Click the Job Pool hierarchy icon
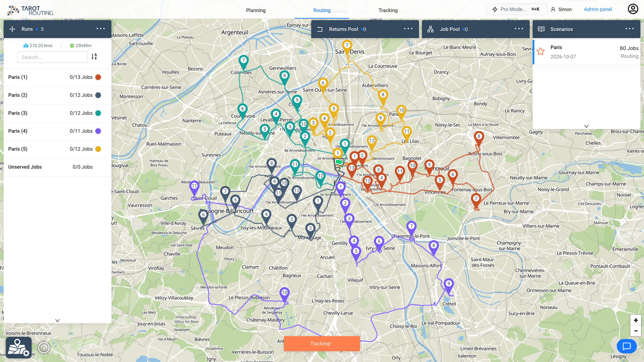Image resolution: width=644 pixels, height=362 pixels. [430, 29]
